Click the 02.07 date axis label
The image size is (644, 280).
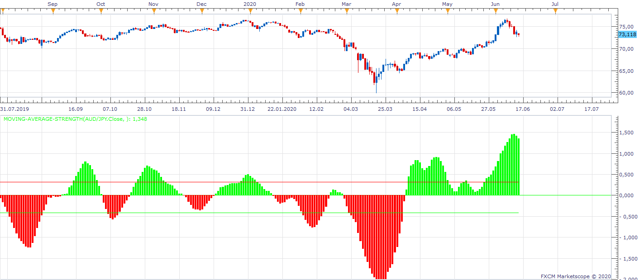click(557, 109)
